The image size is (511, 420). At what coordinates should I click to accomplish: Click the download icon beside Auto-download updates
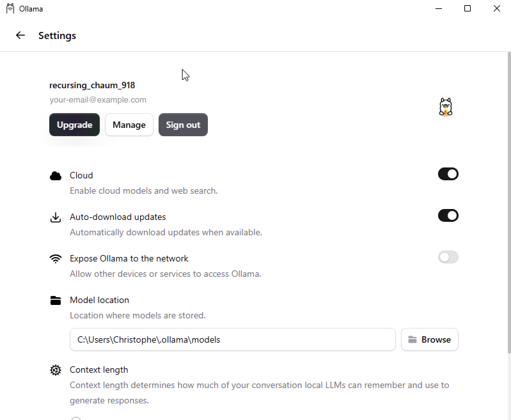(x=56, y=217)
